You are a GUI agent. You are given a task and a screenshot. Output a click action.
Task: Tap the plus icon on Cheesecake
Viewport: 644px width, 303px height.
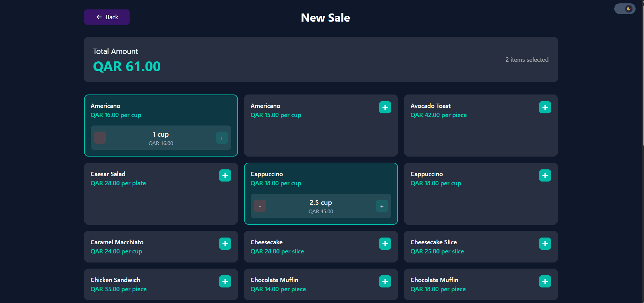(385, 244)
